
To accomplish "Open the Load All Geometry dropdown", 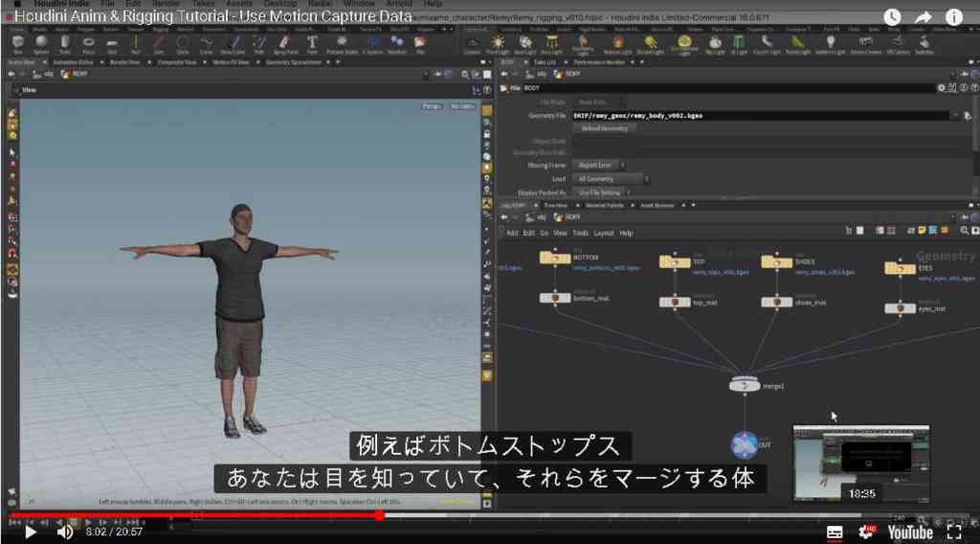I will click(x=612, y=179).
